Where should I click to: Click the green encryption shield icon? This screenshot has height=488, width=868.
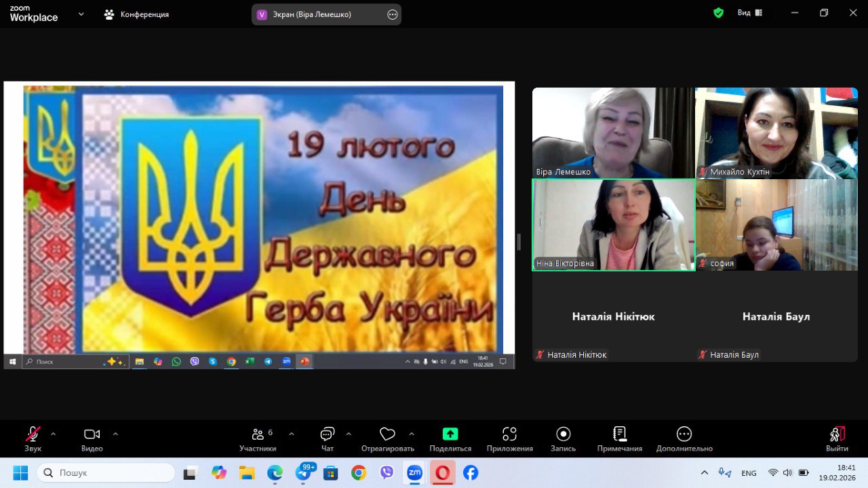[x=718, y=13]
